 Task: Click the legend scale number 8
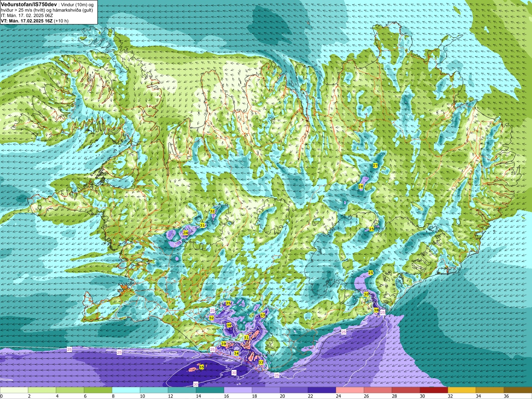[x=112, y=396]
